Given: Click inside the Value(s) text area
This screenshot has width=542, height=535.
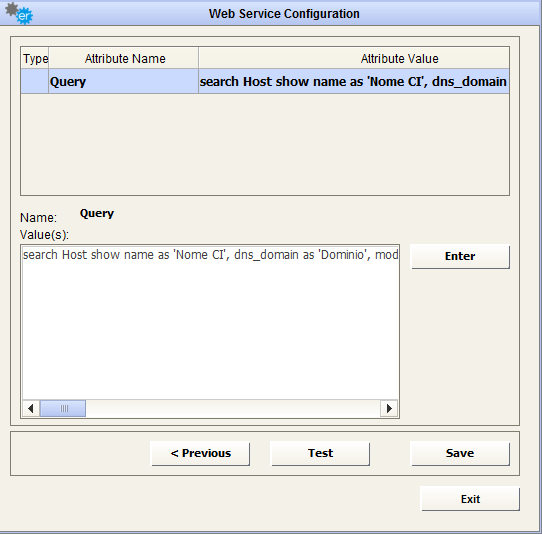Looking at the screenshot, I should [x=210, y=322].
